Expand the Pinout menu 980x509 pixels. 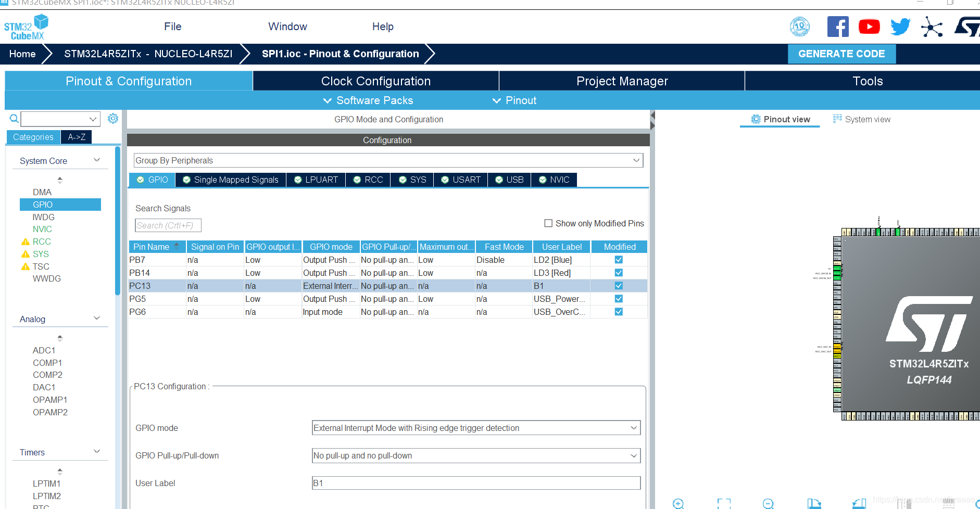pos(514,100)
